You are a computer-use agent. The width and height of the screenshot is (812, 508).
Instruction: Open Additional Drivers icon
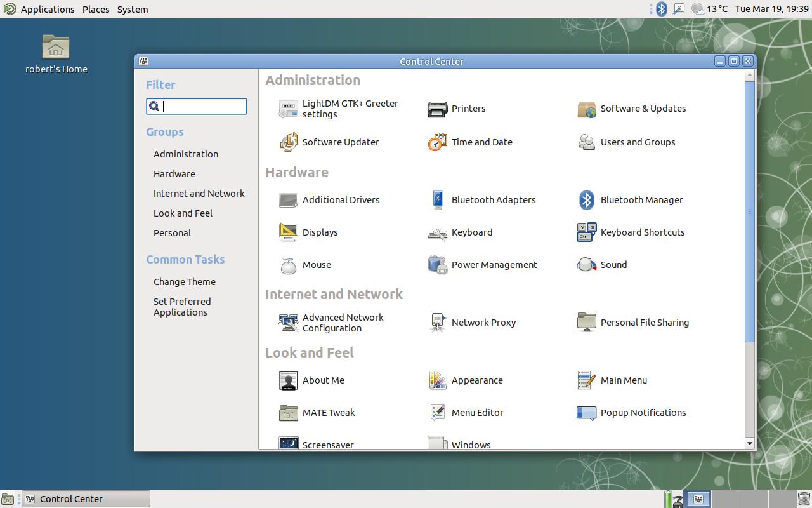pyautogui.click(x=289, y=200)
